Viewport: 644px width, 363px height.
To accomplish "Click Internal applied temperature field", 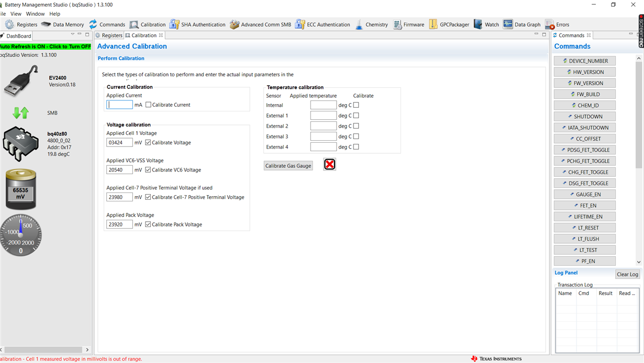I will [323, 105].
